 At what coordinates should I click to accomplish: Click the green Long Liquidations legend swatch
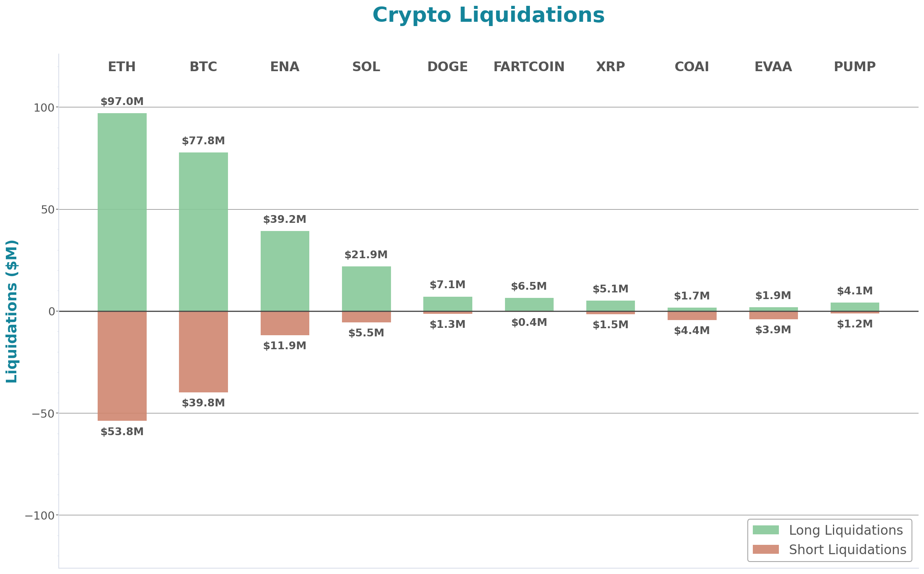pyautogui.click(x=765, y=530)
